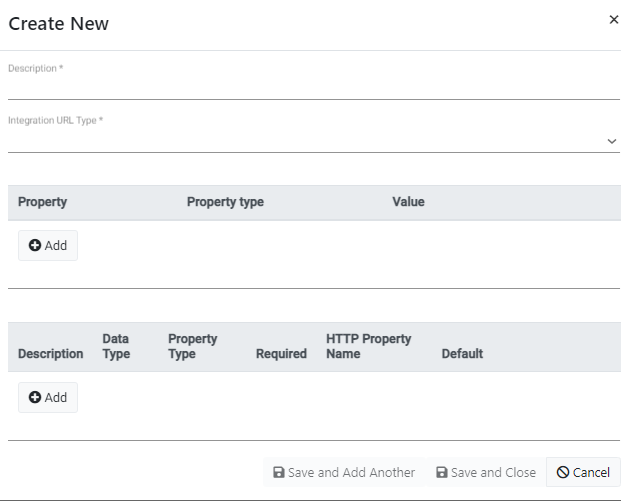Click the Value column header

(408, 202)
